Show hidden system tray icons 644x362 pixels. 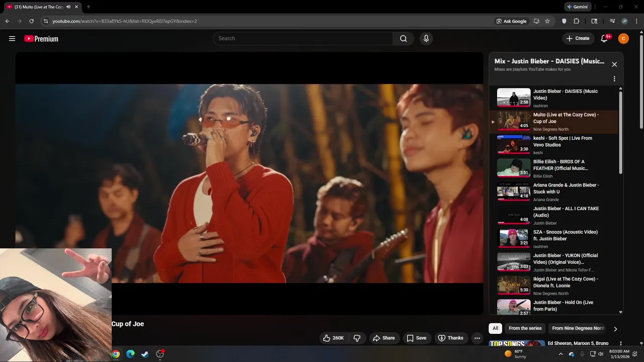561,354
